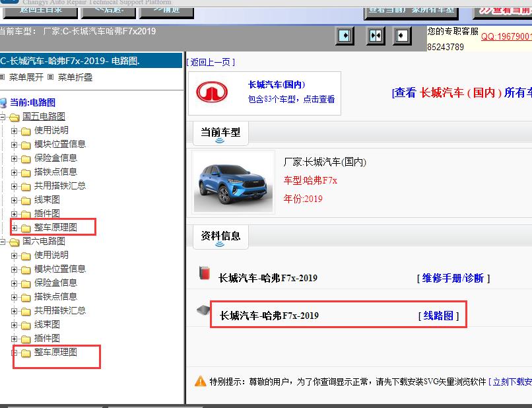Select 国五 插件图 tree item
This screenshot has height=408, width=532.
(x=47, y=213)
